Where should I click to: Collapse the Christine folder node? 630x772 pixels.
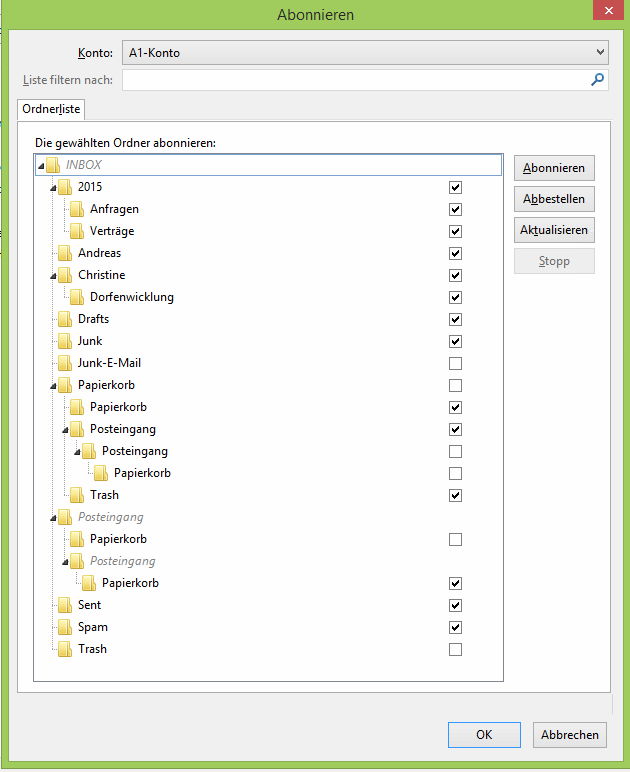tap(53, 277)
